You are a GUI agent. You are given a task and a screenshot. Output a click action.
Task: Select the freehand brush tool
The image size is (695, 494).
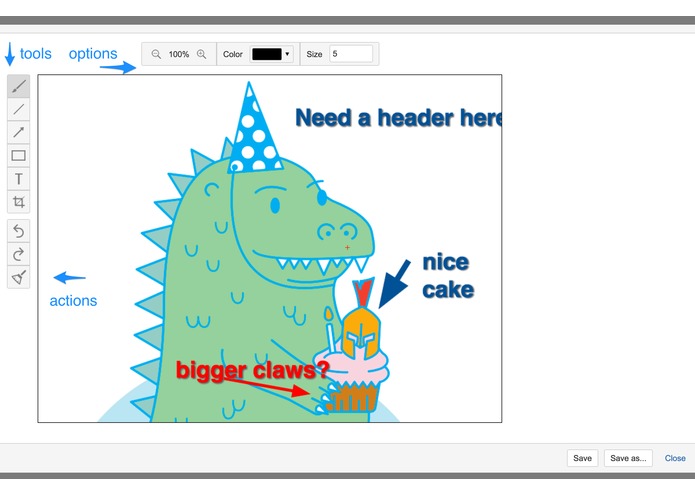pyautogui.click(x=19, y=86)
